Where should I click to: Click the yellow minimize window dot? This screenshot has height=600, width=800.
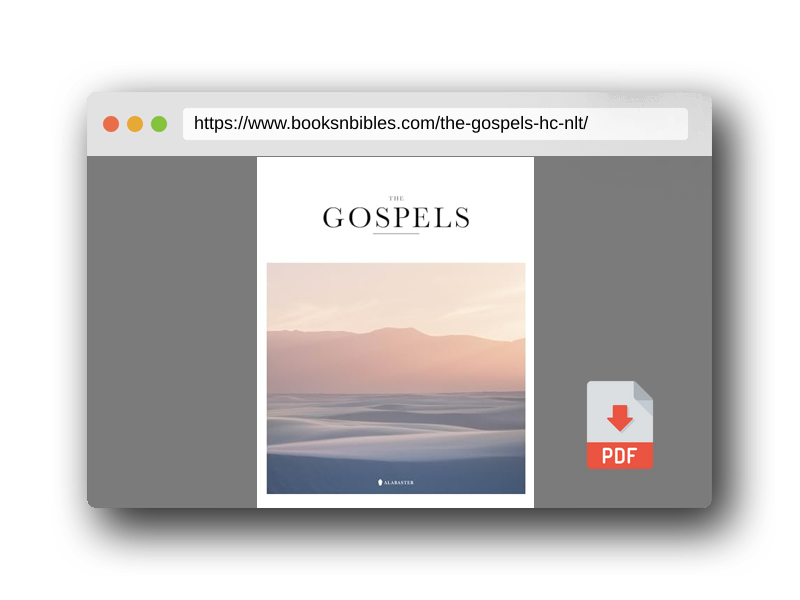(x=135, y=124)
